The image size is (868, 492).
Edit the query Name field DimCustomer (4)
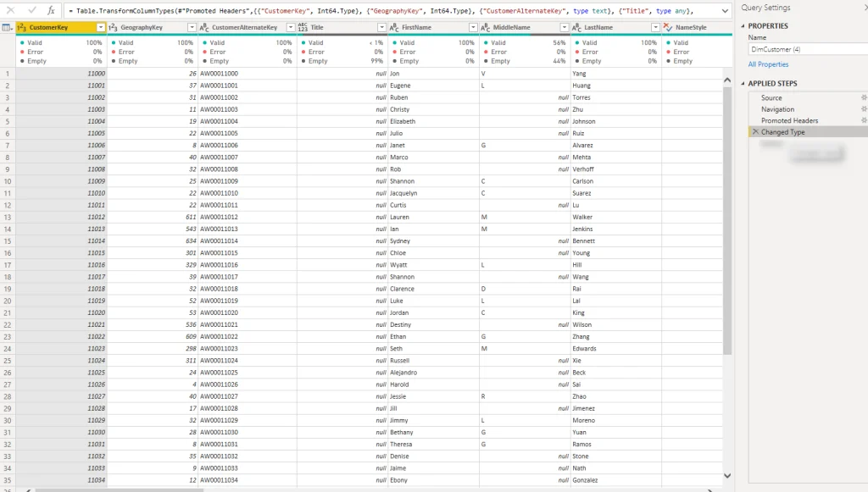[x=808, y=49]
